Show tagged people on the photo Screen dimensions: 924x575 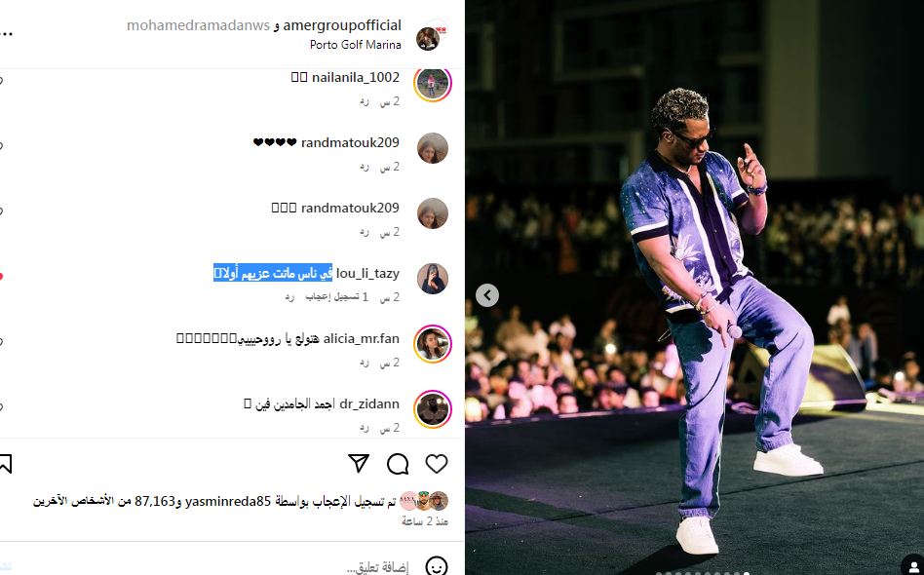tap(912, 565)
